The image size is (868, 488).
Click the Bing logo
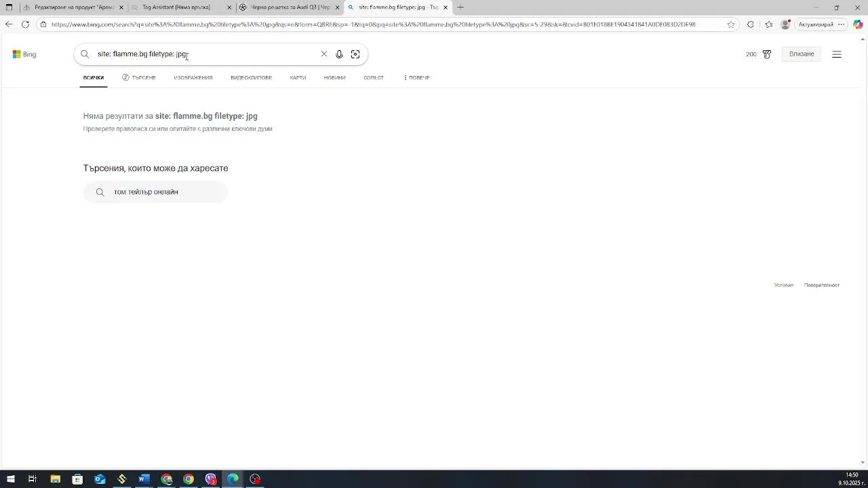pos(24,54)
